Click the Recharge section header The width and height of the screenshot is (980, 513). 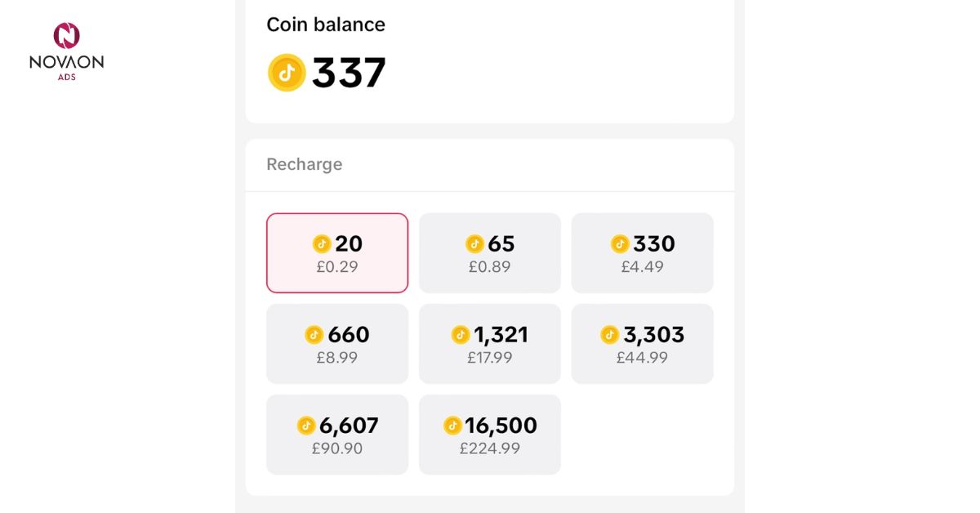pos(305,164)
